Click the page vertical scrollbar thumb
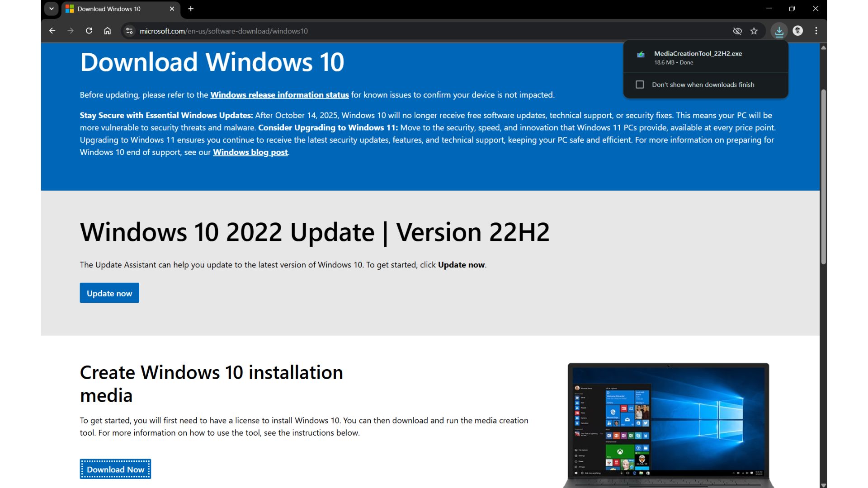 point(823,176)
